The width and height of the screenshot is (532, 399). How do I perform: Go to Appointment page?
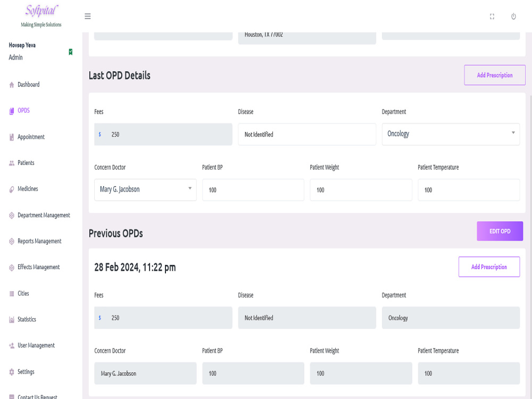point(31,137)
